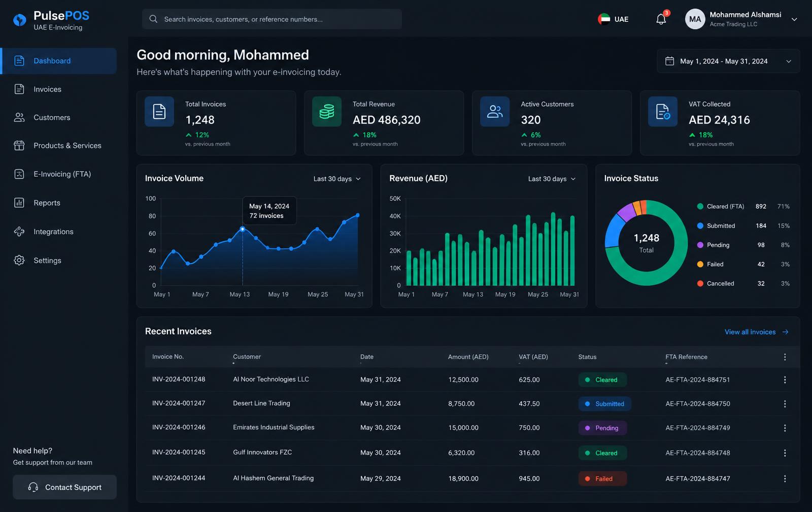Click Failed status badge for INV-2024-001244
Screen dimensions: 812x512
602,478
